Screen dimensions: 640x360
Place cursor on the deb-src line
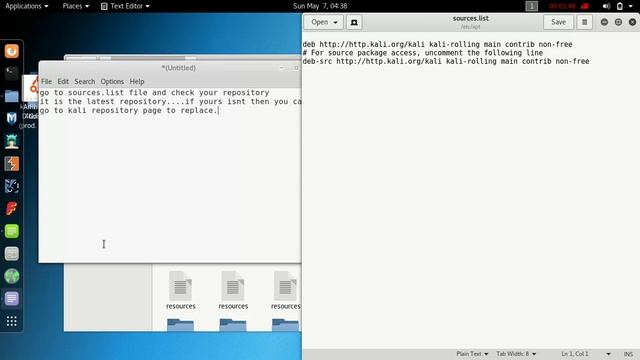point(446,61)
